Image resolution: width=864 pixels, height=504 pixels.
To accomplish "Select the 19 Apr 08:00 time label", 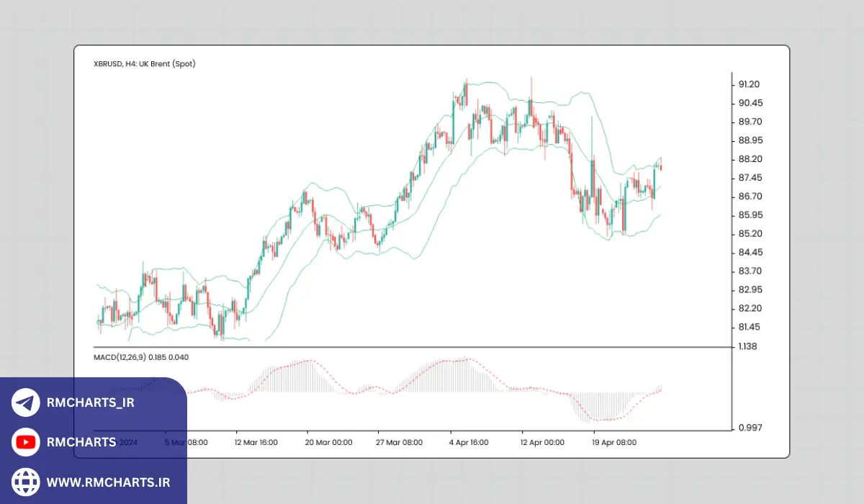I will 613,442.
